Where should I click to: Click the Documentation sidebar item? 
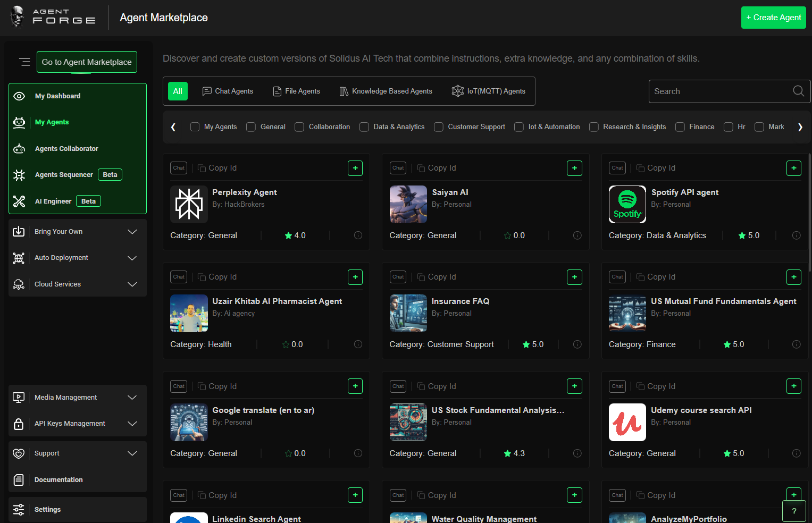pyautogui.click(x=78, y=480)
